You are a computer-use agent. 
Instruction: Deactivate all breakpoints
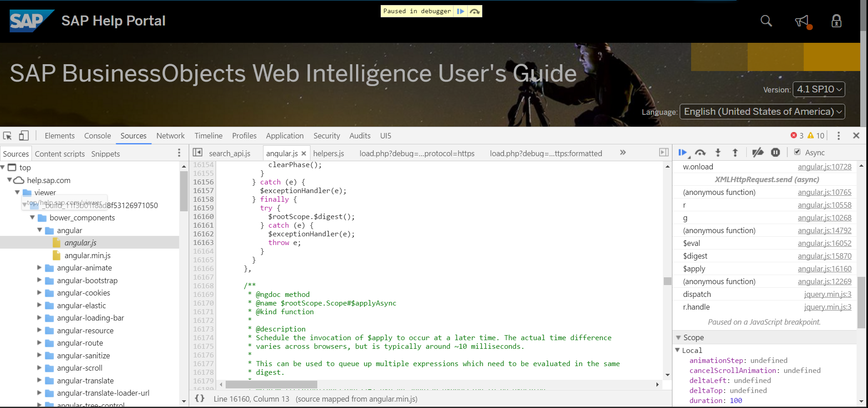(758, 153)
